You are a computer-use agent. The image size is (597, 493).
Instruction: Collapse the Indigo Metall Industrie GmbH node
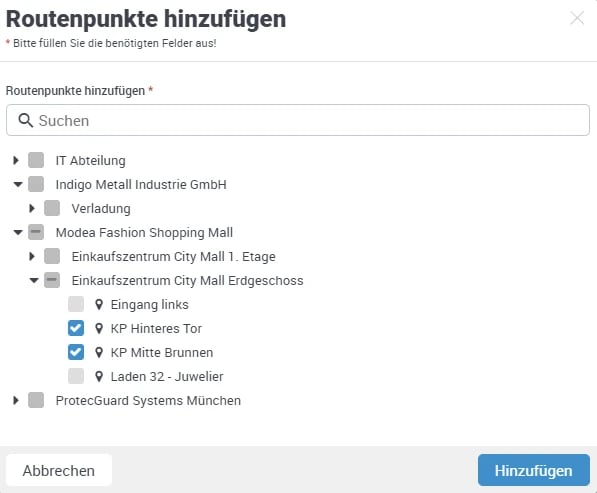(x=18, y=184)
